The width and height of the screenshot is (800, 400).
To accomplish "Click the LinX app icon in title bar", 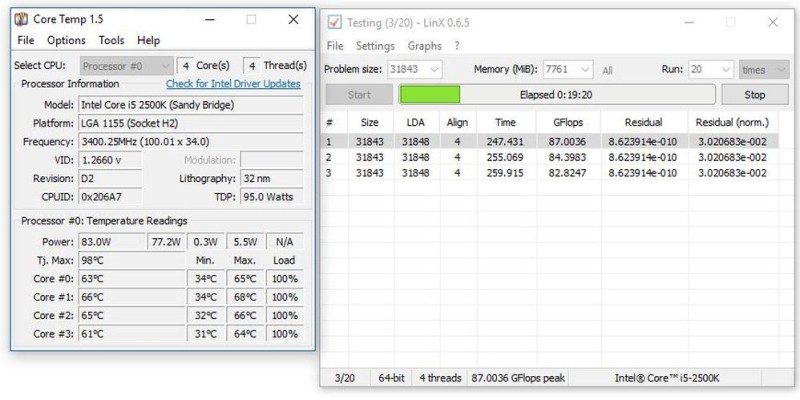I will click(x=335, y=22).
